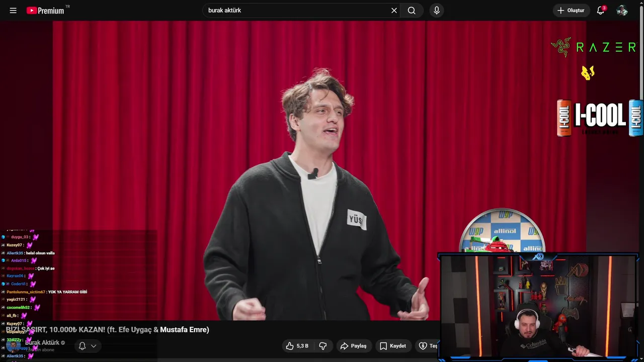Click chat username ali_fb

click(12, 315)
